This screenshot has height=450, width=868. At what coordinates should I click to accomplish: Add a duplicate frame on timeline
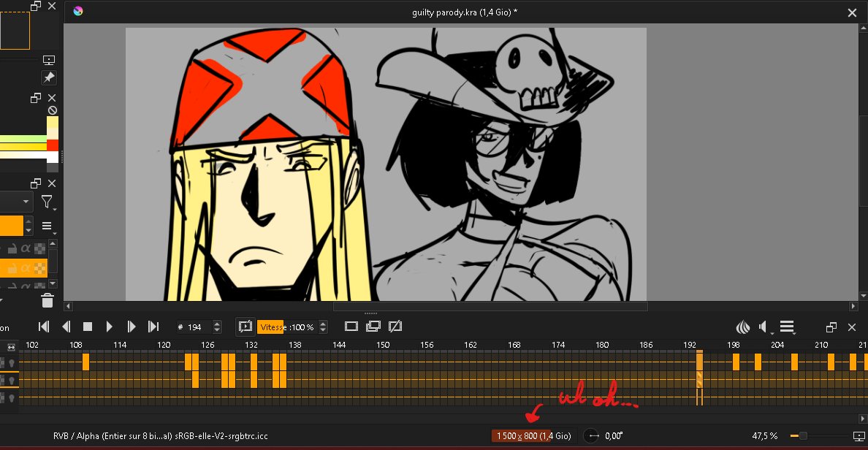(x=373, y=327)
